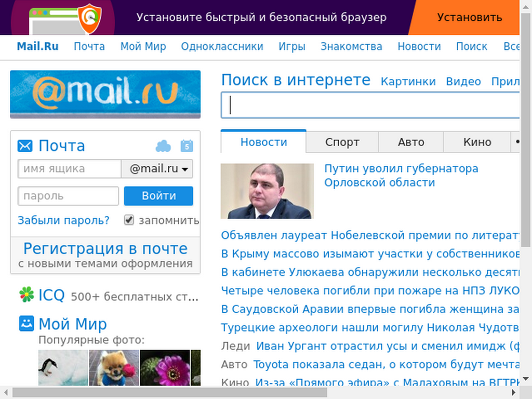Viewport: 532px width, 399px height.
Task: Click the mail envelope icon beside Почта
Action: click(25, 146)
